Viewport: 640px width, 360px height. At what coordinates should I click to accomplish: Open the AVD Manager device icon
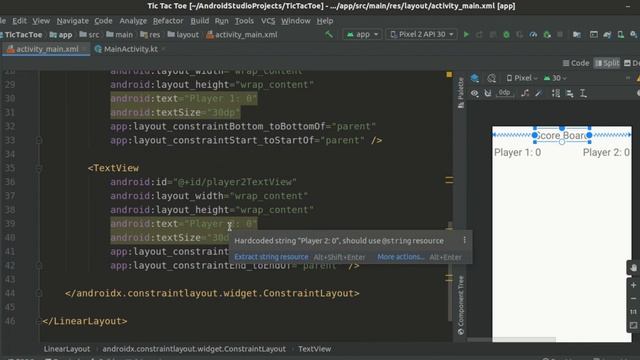620,35
